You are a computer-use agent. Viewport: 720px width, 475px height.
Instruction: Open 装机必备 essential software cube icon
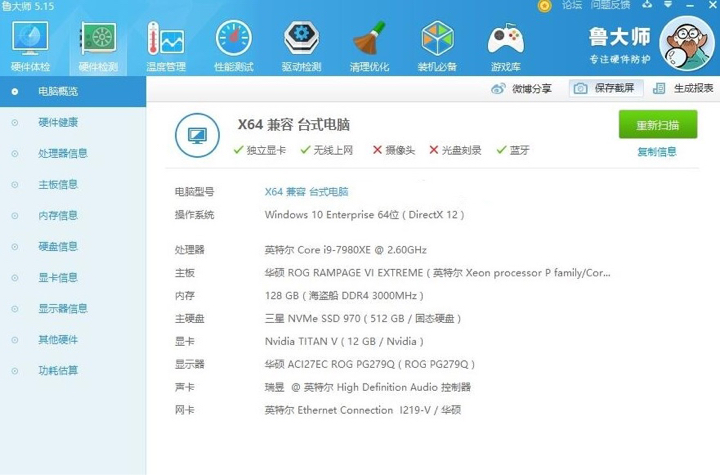[x=437, y=46]
